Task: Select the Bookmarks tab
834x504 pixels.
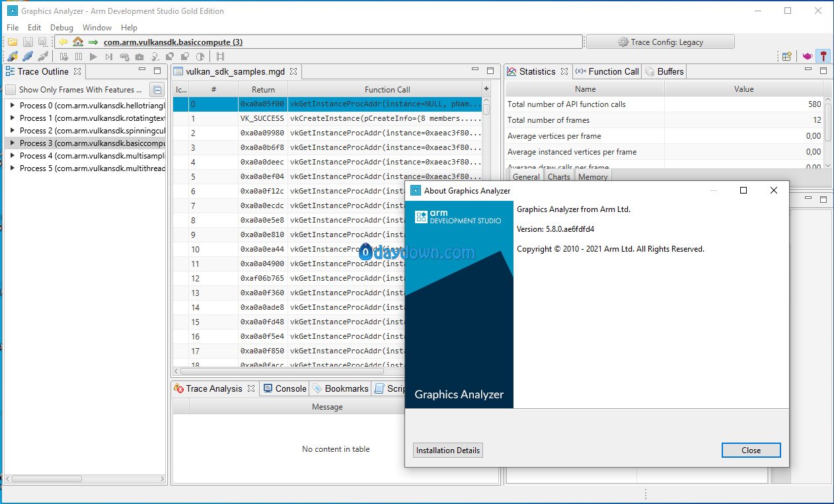Action: (x=340, y=388)
